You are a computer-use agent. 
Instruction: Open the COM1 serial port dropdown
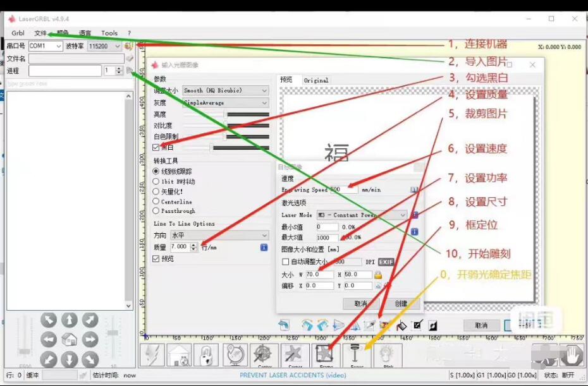46,46
